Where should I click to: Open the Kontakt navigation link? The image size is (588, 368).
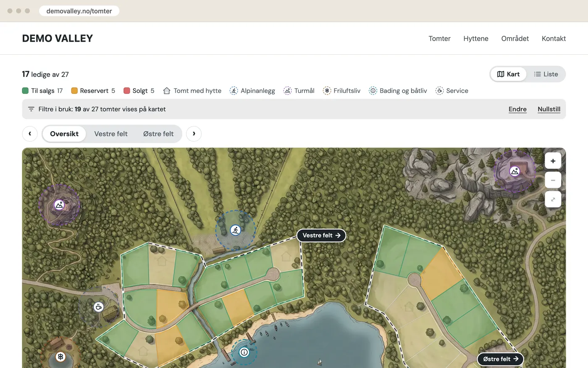(x=554, y=38)
